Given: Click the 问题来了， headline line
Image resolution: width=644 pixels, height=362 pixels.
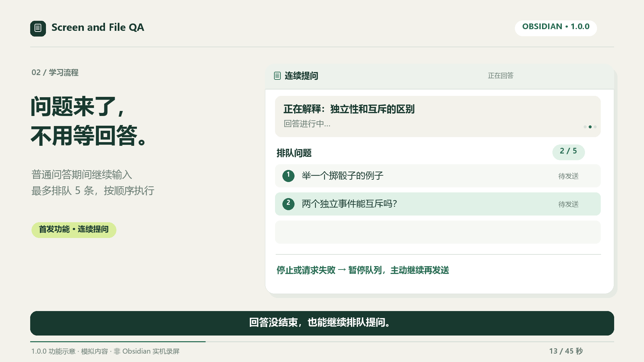Looking at the screenshot, I should click(78, 107).
